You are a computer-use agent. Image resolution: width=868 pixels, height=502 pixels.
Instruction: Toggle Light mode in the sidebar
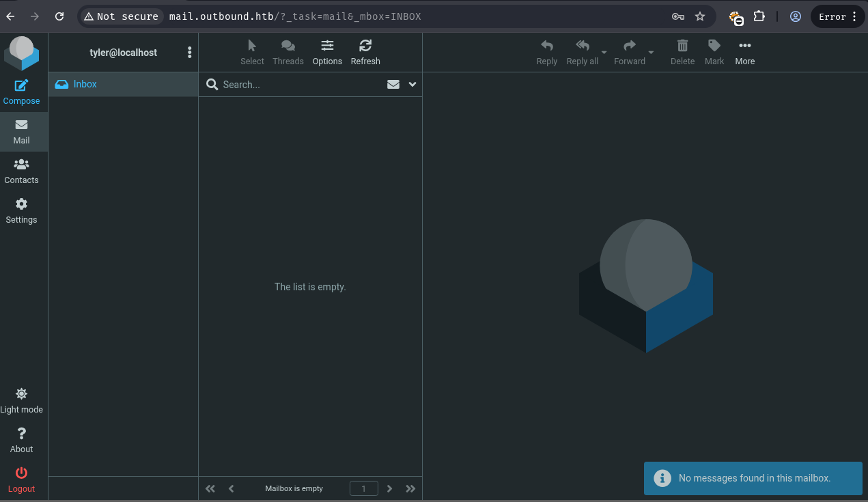[x=21, y=395]
